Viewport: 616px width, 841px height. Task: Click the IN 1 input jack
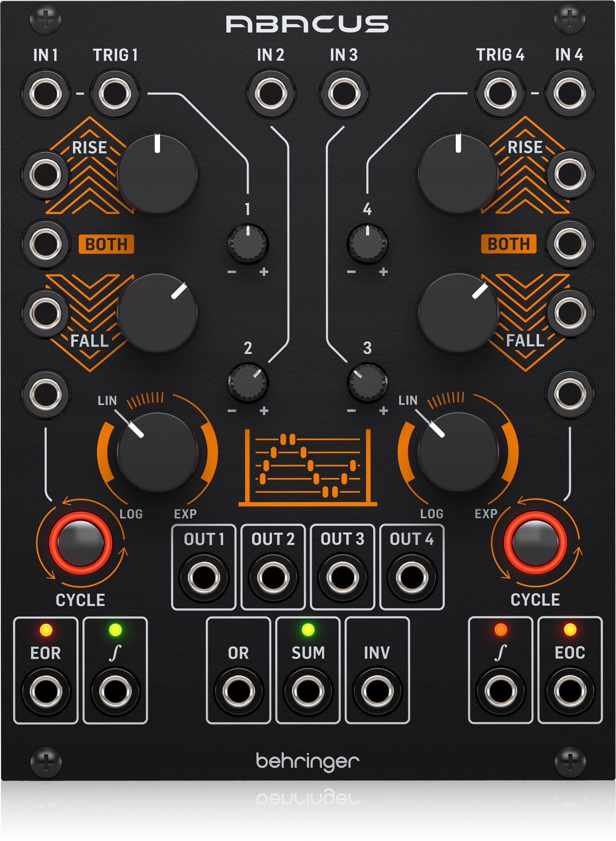tap(45, 93)
